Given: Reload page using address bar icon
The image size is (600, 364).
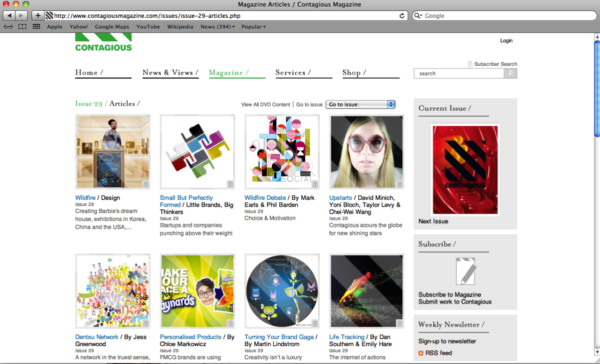Looking at the screenshot, I should pos(402,15).
